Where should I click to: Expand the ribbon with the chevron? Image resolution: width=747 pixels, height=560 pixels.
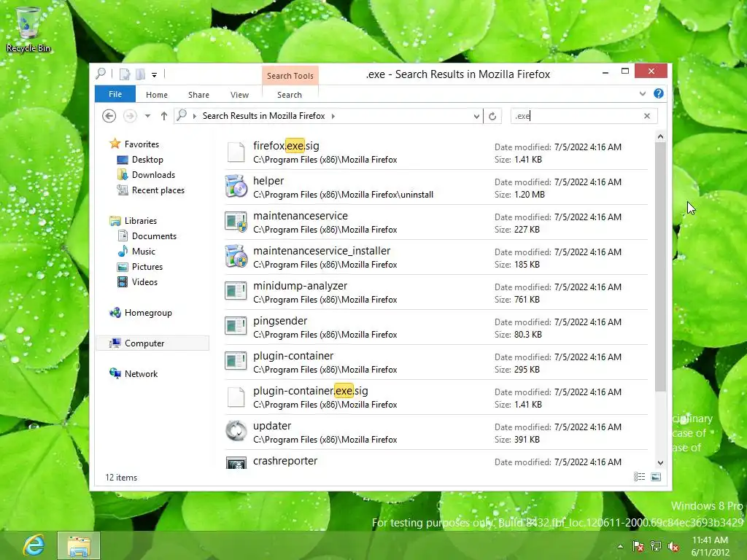[642, 94]
